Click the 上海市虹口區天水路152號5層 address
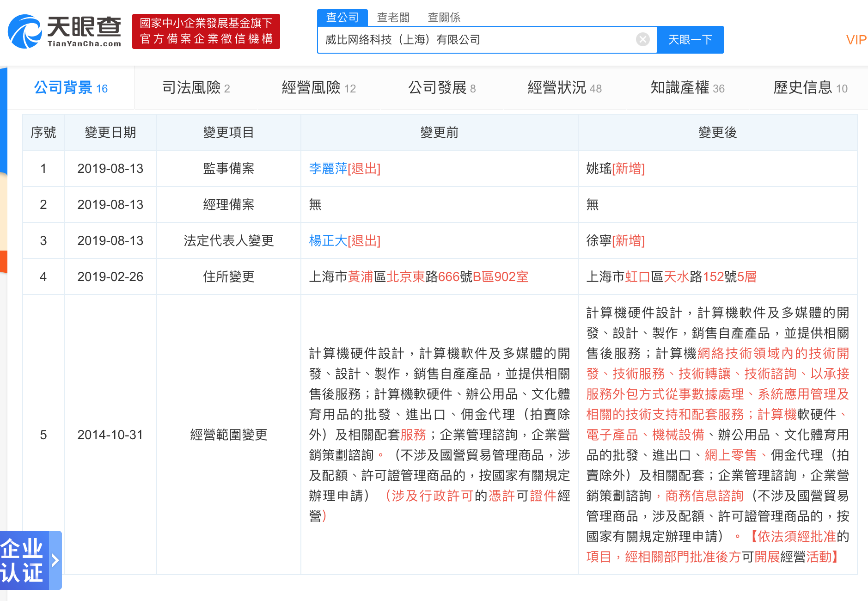Screen dimensions: 868x601 coord(671,277)
